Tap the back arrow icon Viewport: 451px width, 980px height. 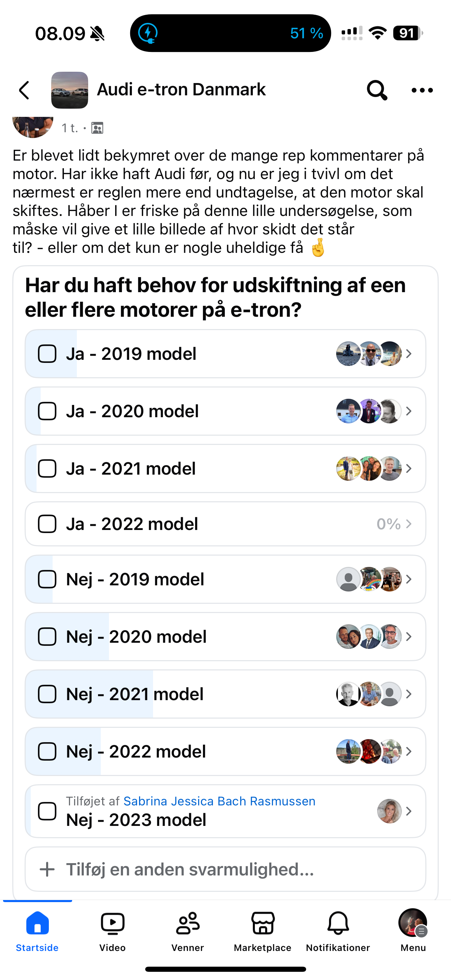tap(24, 90)
